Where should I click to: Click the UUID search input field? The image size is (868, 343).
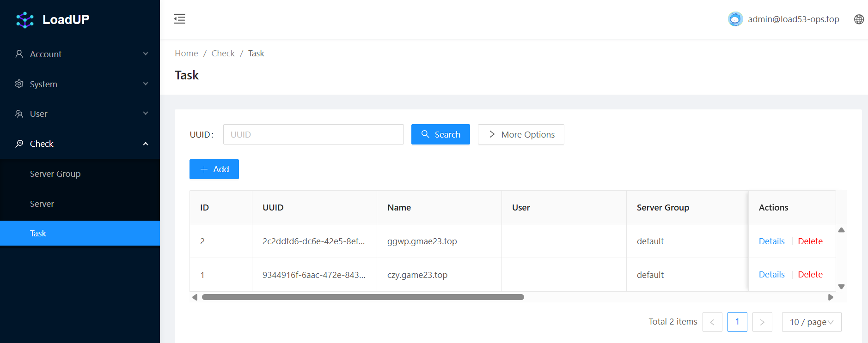click(x=313, y=134)
